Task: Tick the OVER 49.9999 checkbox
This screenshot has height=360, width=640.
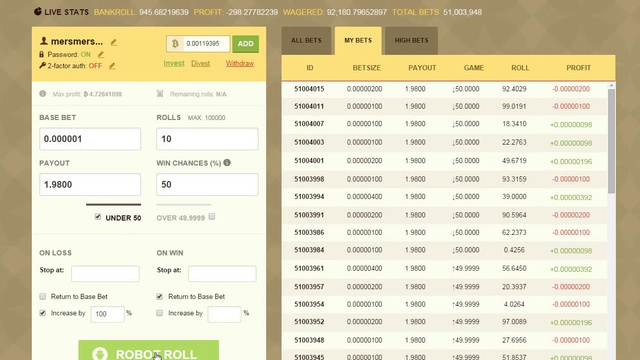Action: point(211,217)
